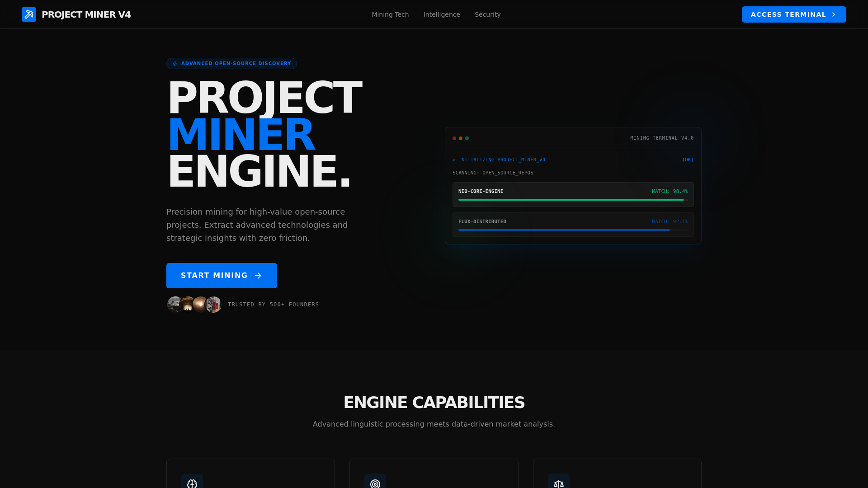
Task: Open the PROJECT MINER V4 home link
Action: point(76,14)
